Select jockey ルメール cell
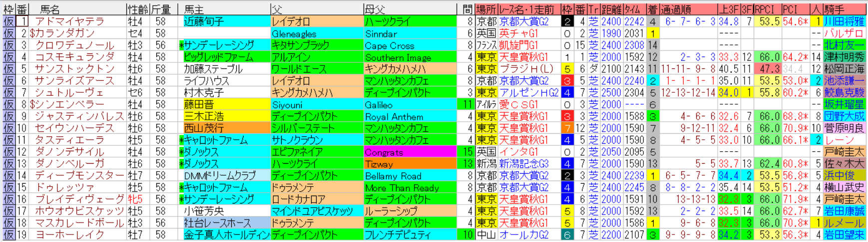The height and width of the screenshot is (242, 868). (844, 223)
